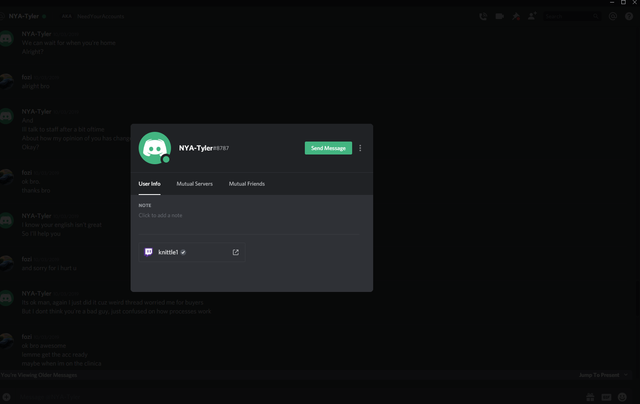640x404 pixels.
Task: Click fozi's avatar beside 'alright bro' message
Action: tap(6, 82)
